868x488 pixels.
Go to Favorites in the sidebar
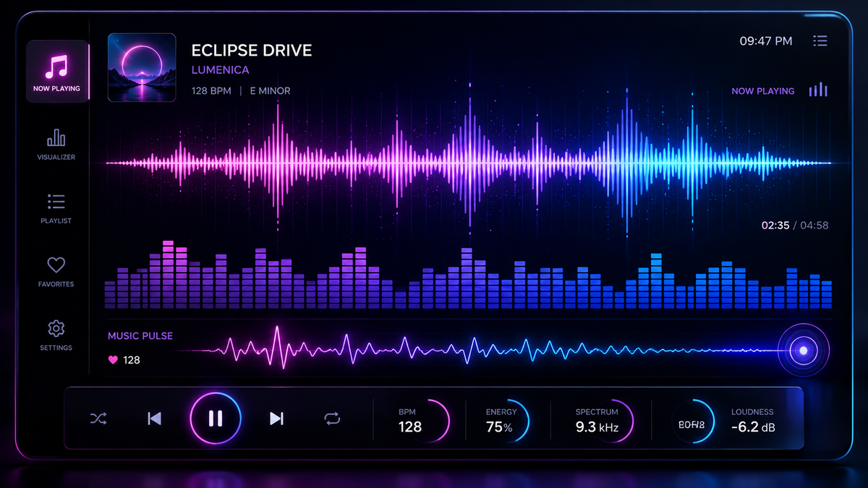tap(56, 272)
